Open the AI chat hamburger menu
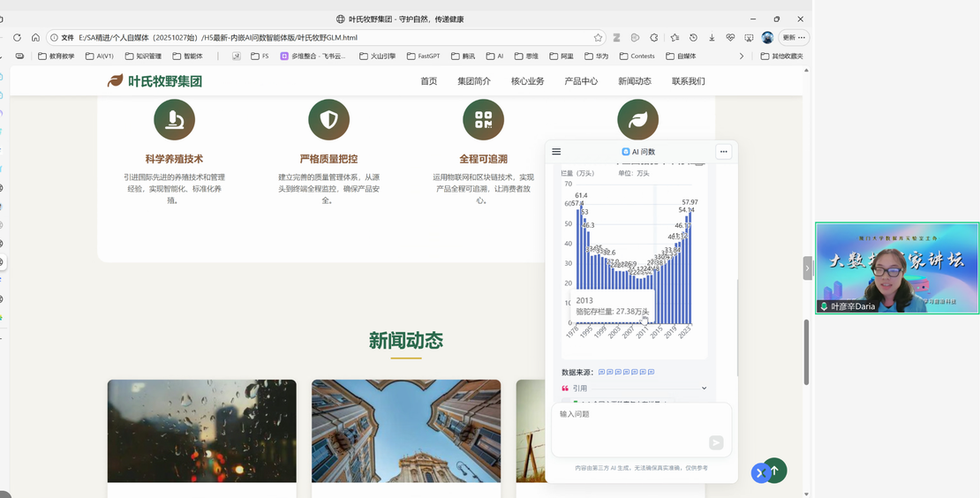The height and width of the screenshot is (498, 980). coord(556,152)
